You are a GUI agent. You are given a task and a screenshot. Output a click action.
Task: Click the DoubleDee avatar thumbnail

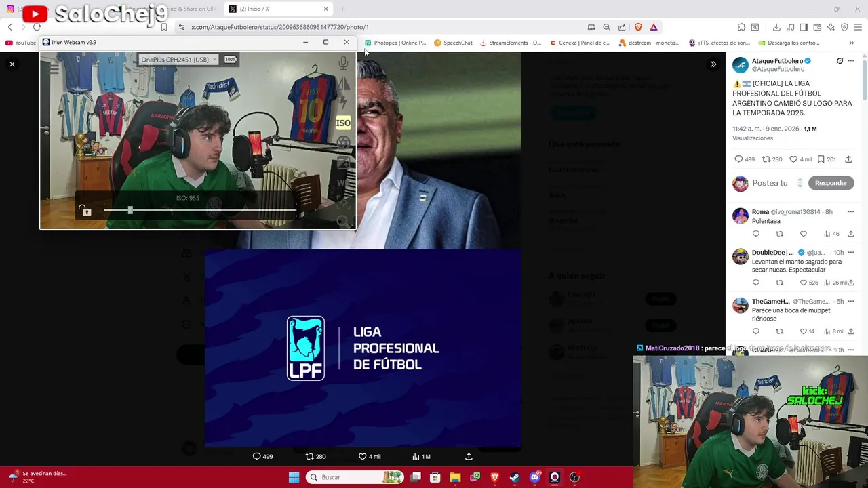tap(741, 257)
